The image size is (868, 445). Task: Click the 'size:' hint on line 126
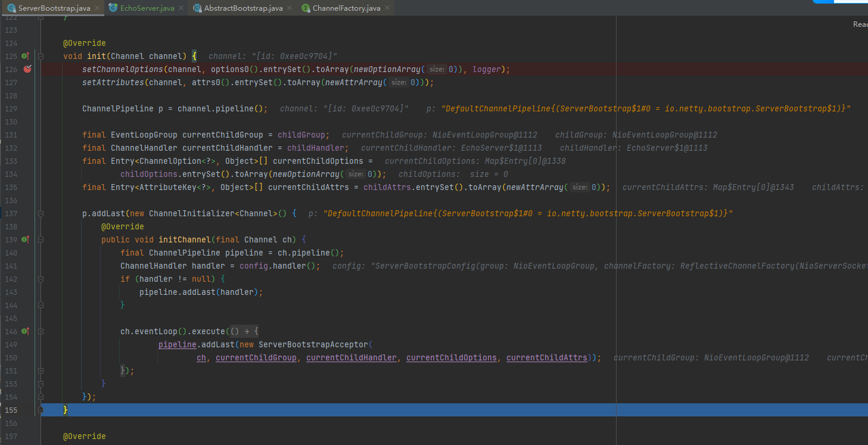click(x=437, y=69)
